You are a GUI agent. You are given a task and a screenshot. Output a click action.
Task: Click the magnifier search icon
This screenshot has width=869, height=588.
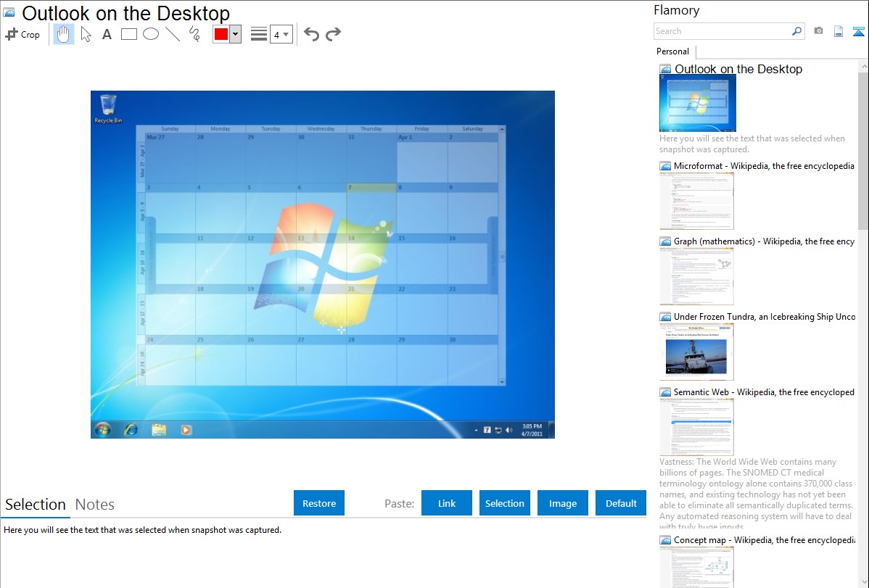pyautogui.click(x=796, y=31)
